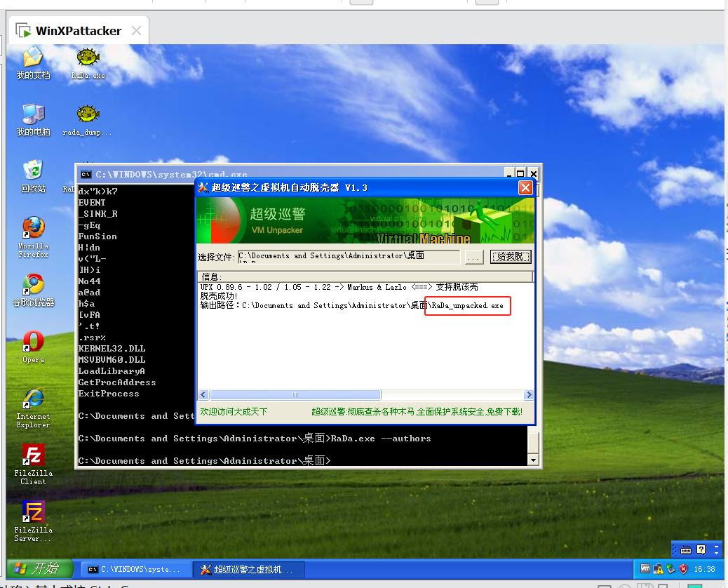The width and height of the screenshot is (728, 588).
Task: Click the red shield security tray icon
Action: tap(683, 569)
